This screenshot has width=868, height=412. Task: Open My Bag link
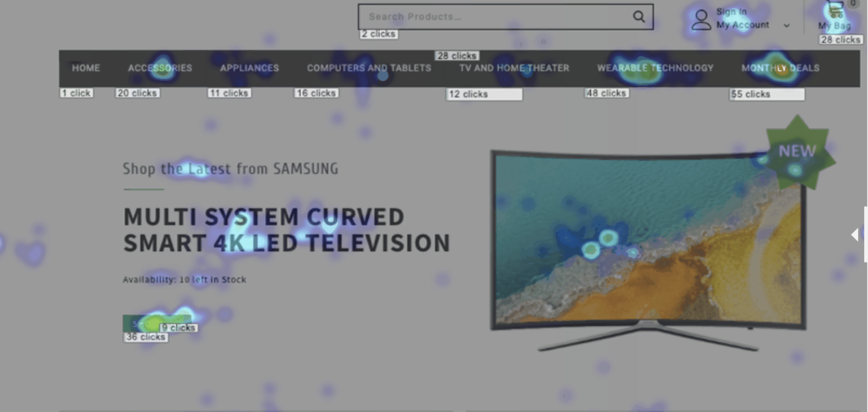click(x=834, y=26)
